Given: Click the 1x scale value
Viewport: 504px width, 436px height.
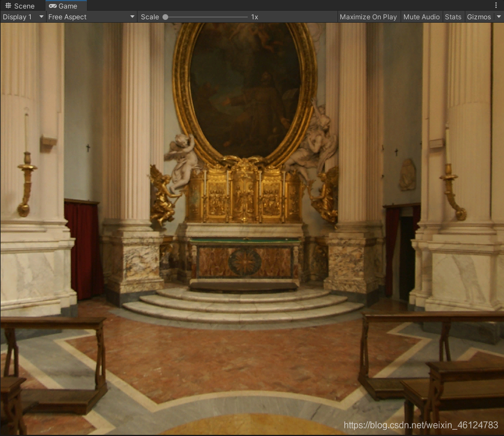Looking at the screenshot, I should tap(255, 17).
